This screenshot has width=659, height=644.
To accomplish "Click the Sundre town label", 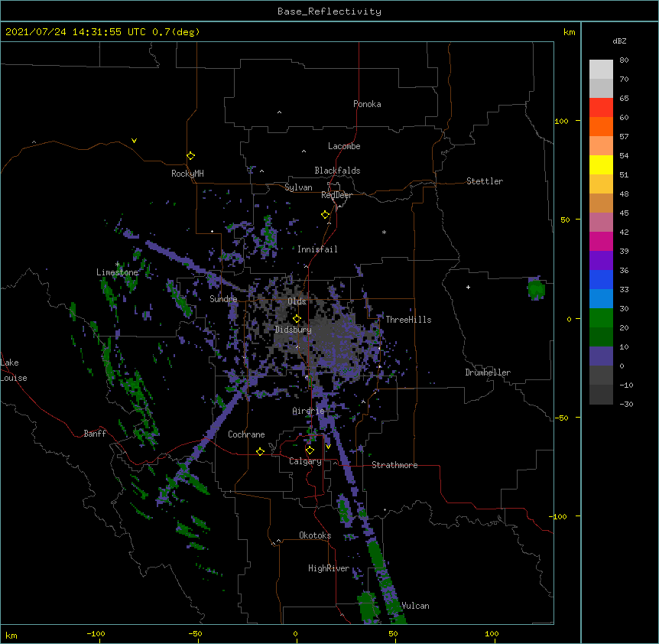I will tap(223, 299).
